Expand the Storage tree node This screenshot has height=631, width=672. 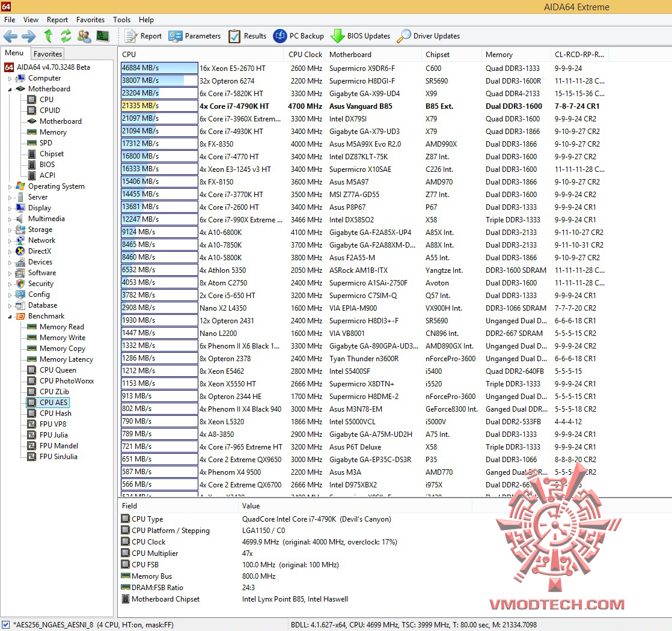pyautogui.click(x=10, y=230)
